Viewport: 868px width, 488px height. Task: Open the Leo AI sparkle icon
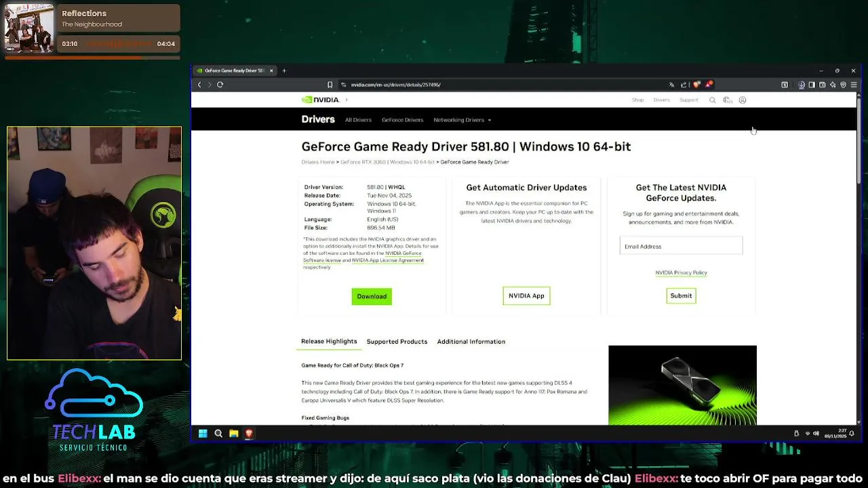point(833,85)
